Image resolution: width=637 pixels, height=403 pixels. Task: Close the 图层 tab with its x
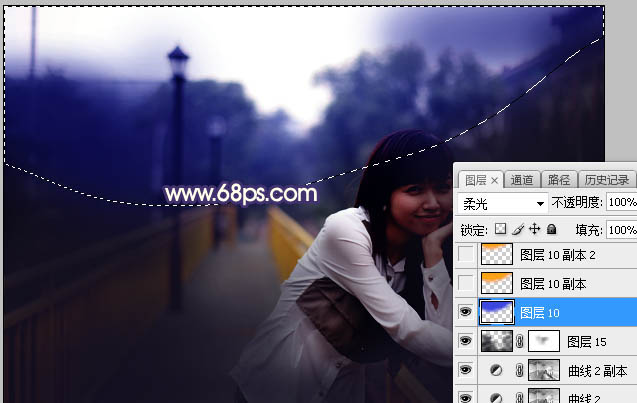(494, 180)
